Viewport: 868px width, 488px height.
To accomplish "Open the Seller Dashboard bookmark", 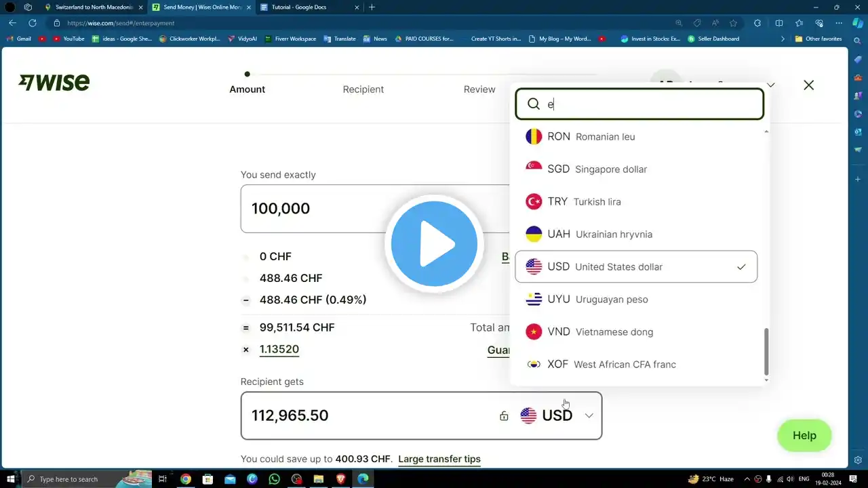I will [713, 39].
